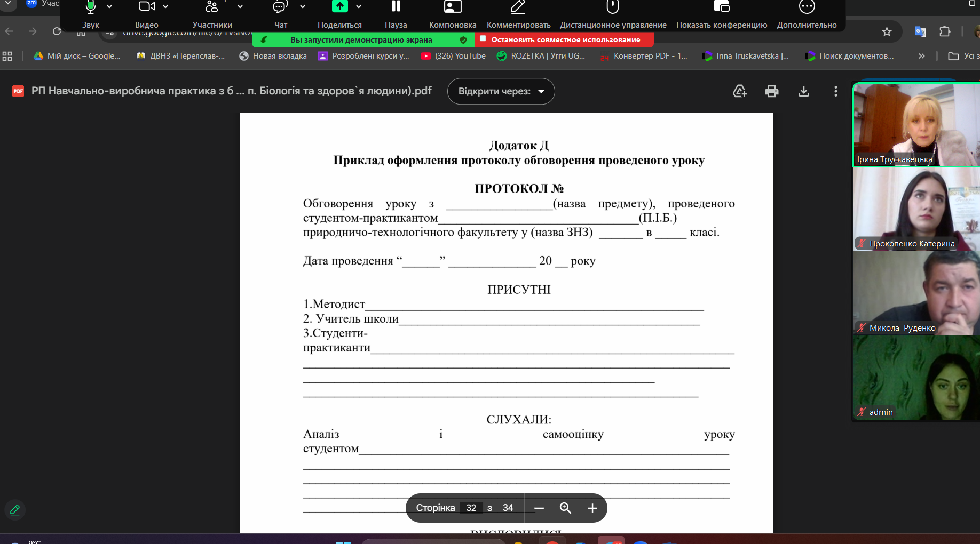Stop screen sharing with the red button
This screenshot has height=544, width=980.
point(565,39)
